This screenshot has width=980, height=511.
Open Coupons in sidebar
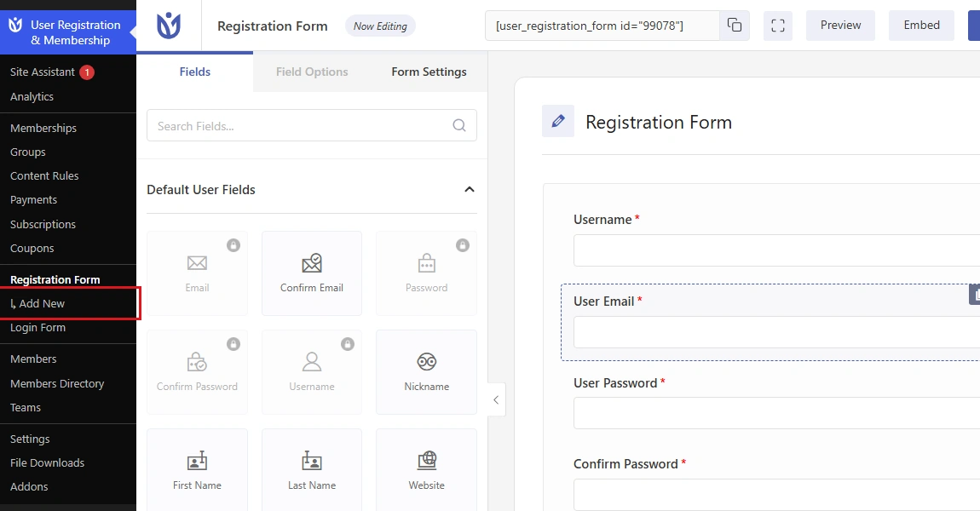pos(32,248)
